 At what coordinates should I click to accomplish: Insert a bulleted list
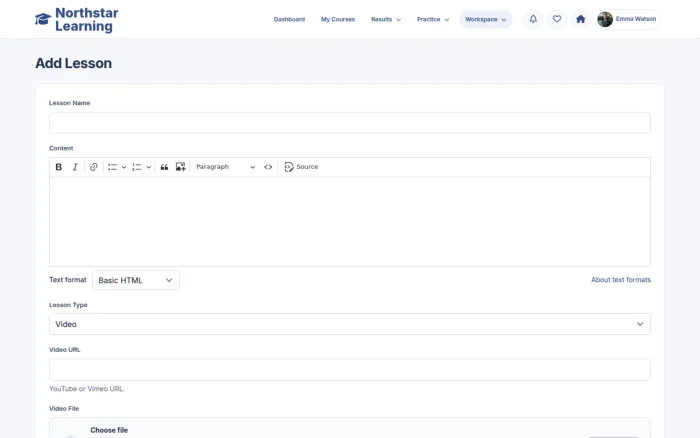pos(112,167)
